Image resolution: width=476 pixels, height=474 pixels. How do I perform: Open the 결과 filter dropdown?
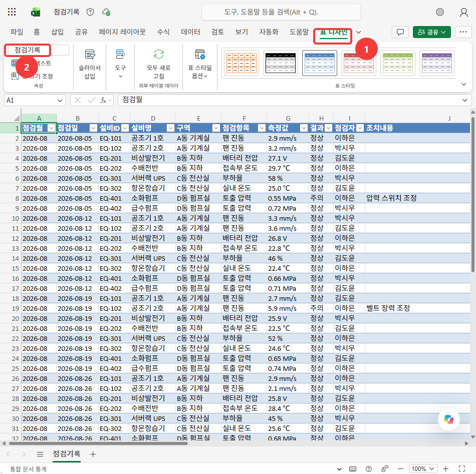pyautogui.click(x=328, y=128)
